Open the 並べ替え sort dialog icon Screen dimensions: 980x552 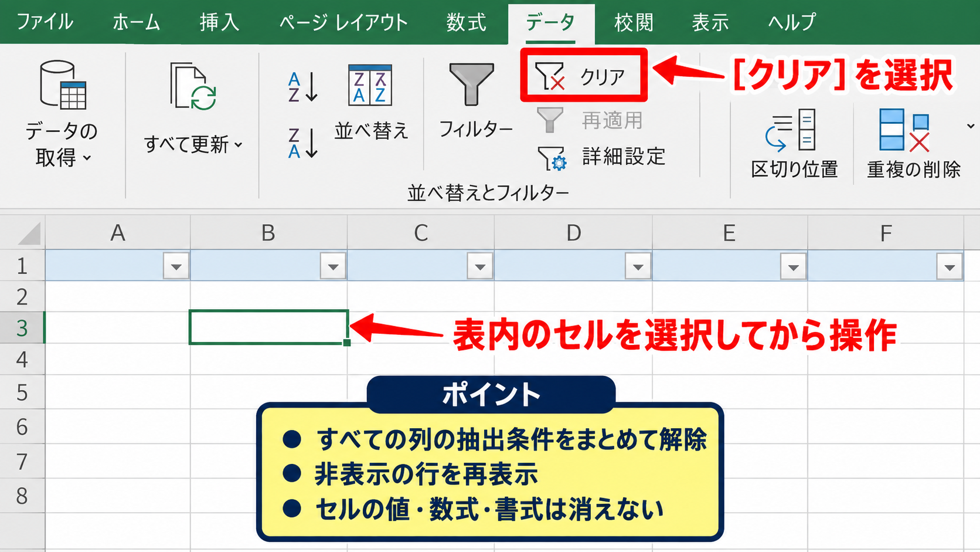pos(370,85)
